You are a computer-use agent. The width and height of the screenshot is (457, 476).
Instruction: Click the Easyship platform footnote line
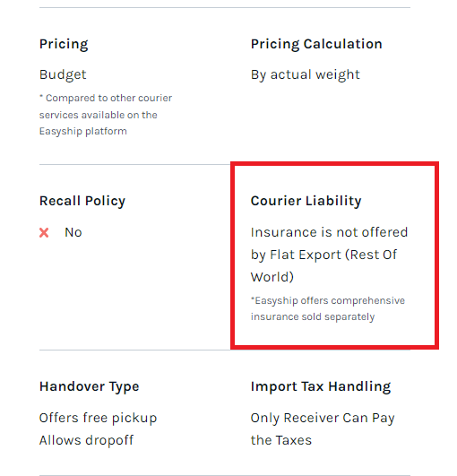coord(83,132)
